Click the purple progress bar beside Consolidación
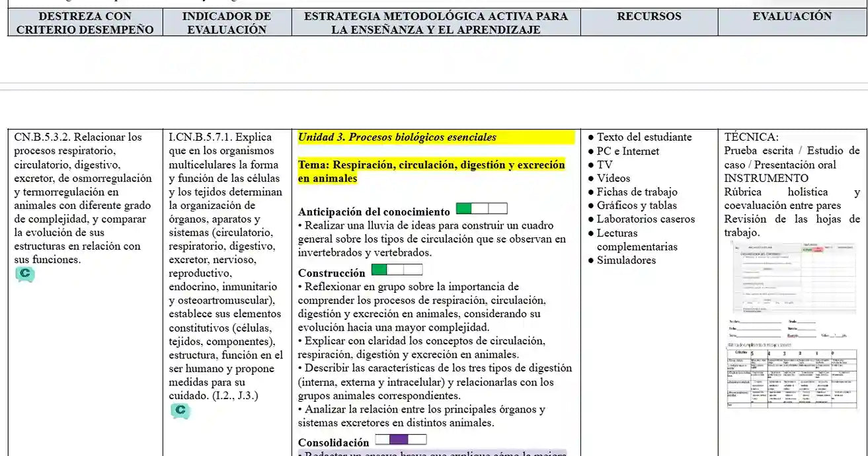The width and height of the screenshot is (868, 456). pyautogui.click(x=401, y=439)
